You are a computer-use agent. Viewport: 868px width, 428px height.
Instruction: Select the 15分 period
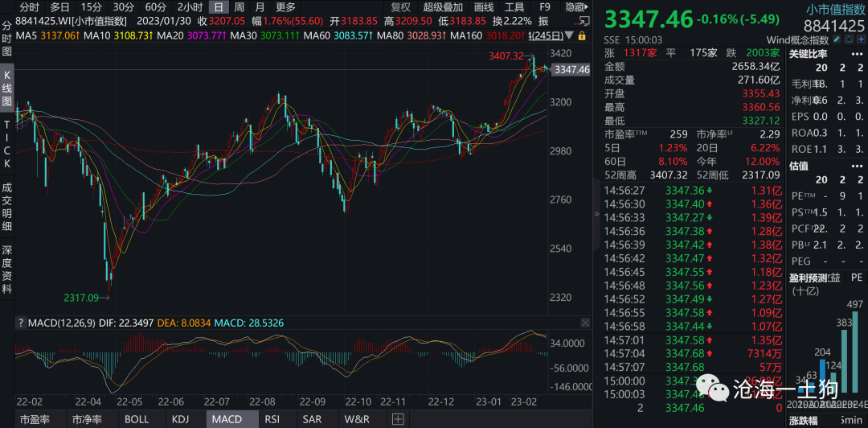(91, 7)
